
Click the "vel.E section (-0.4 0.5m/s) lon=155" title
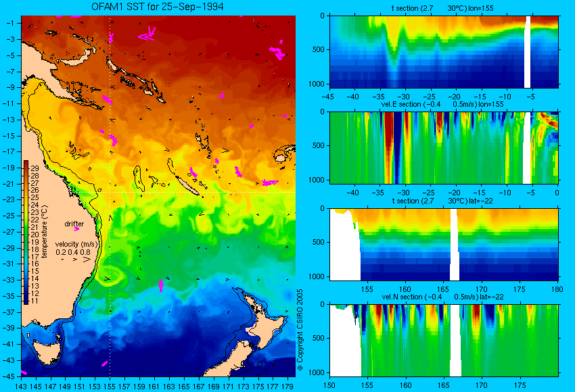pos(442,104)
